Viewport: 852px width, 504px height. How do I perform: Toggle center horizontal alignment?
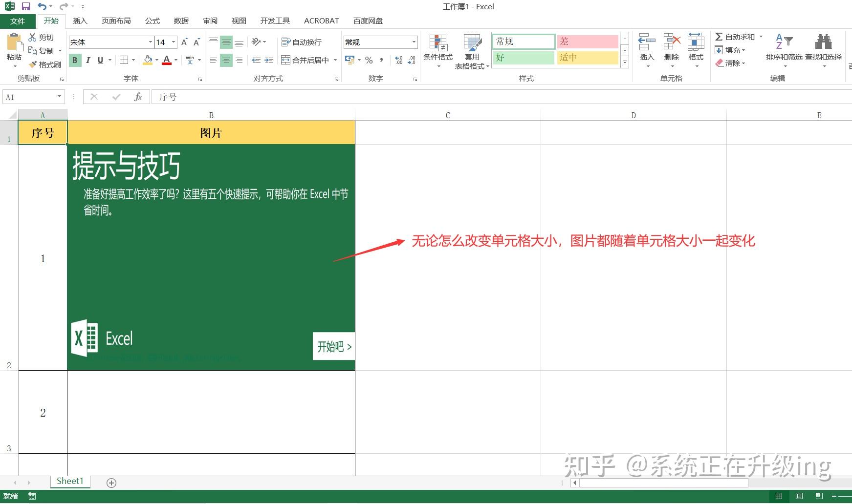coord(226,60)
